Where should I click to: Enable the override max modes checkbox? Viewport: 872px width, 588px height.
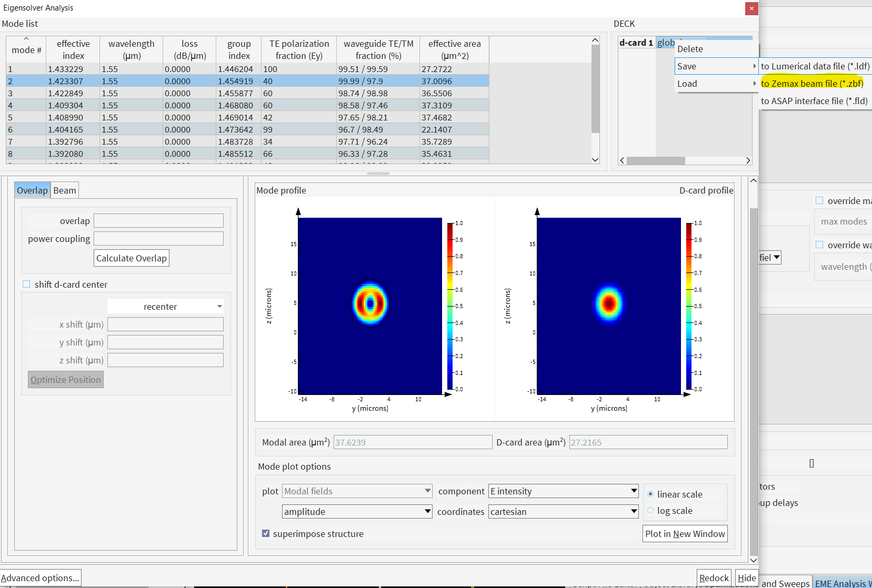pyautogui.click(x=819, y=200)
